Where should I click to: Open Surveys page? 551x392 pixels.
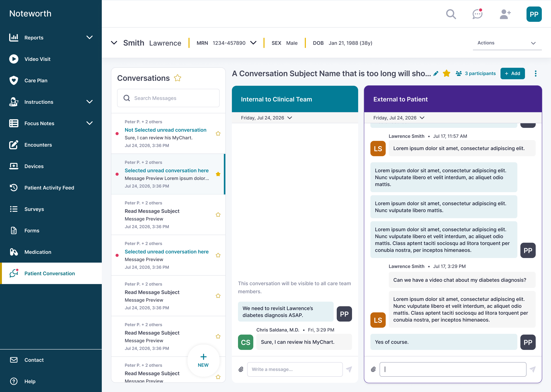(51, 209)
